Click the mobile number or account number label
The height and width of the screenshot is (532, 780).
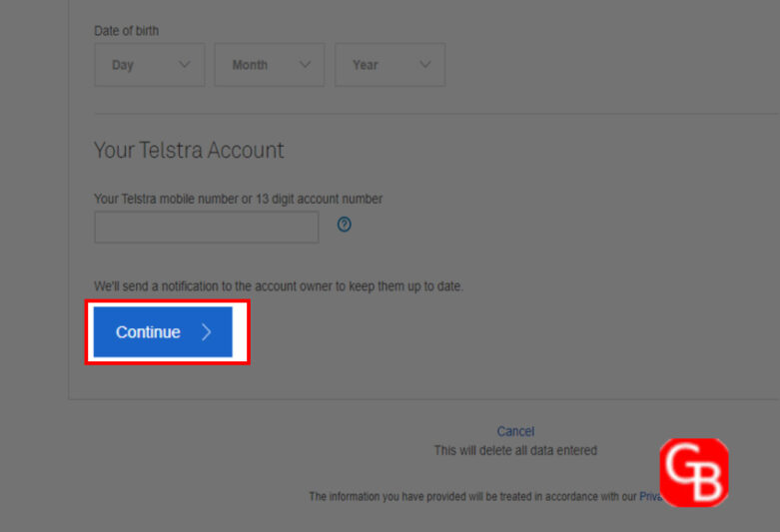[x=239, y=199]
